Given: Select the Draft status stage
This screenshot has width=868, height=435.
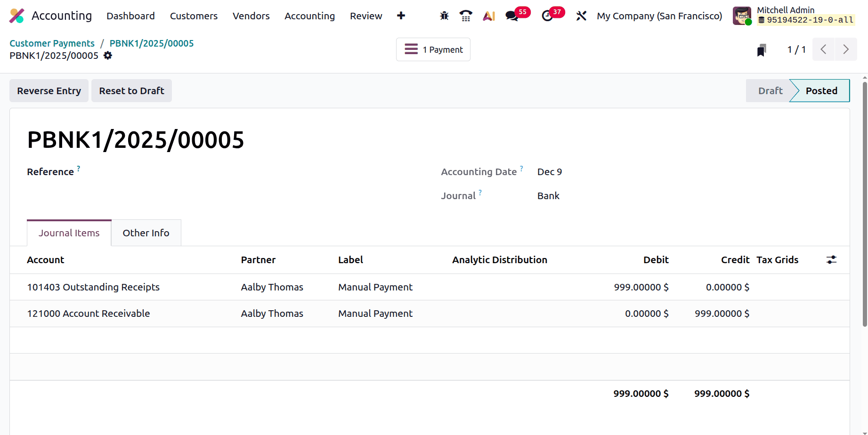Looking at the screenshot, I should (x=770, y=91).
